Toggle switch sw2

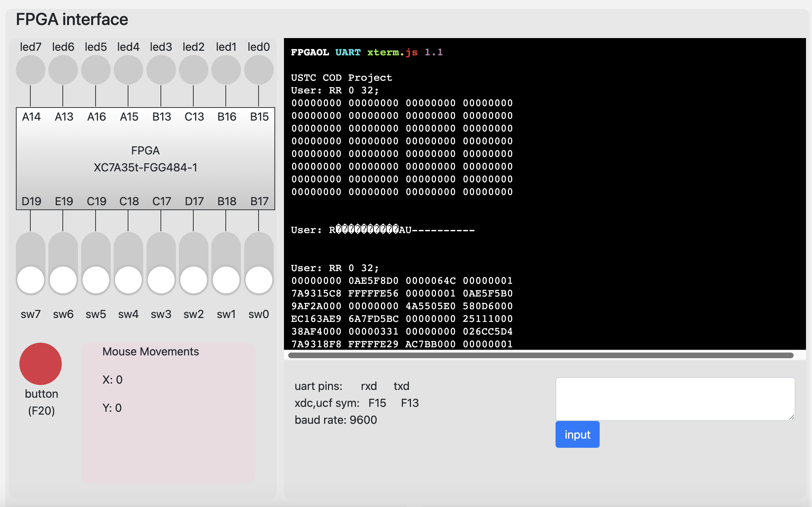[193, 263]
